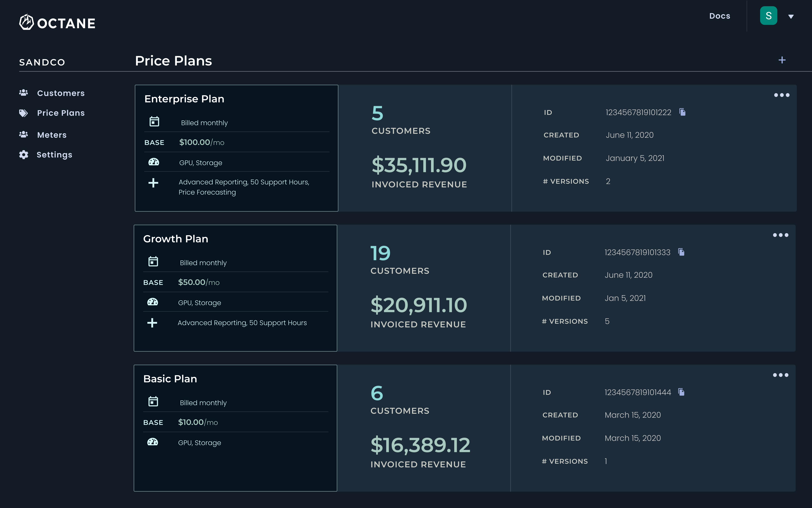Open the Growth Plan title

tap(176, 239)
